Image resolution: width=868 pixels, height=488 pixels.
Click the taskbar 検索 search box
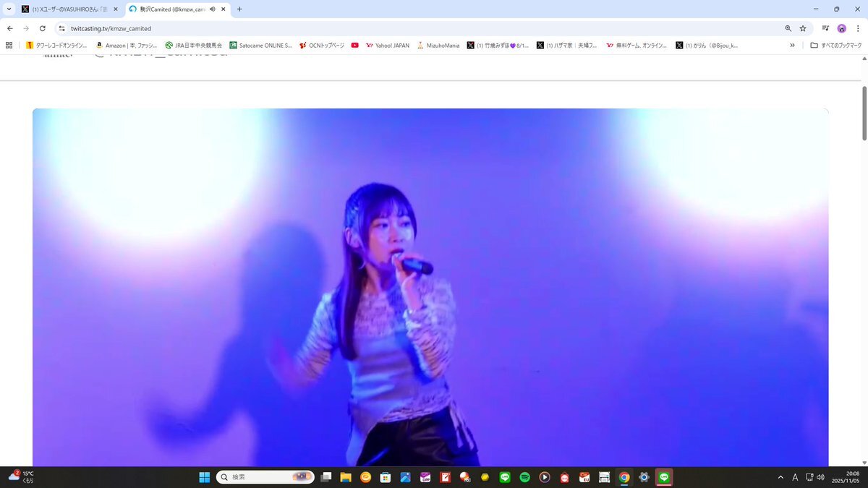(x=265, y=477)
